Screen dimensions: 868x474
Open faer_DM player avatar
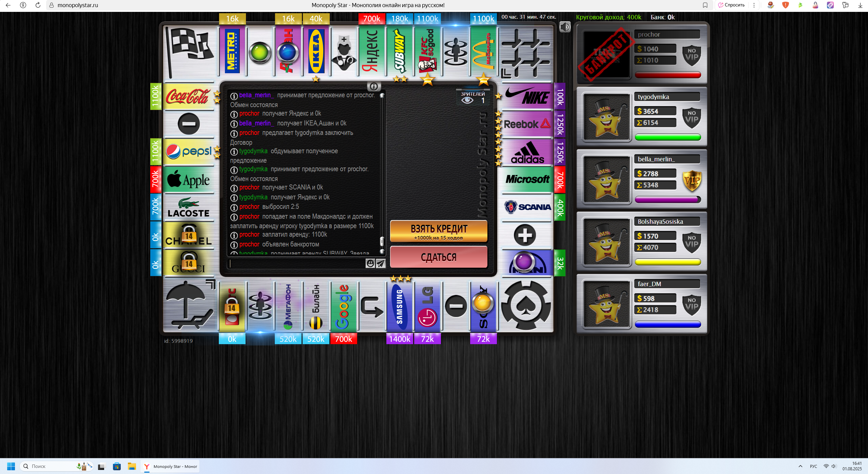point(606,304)
